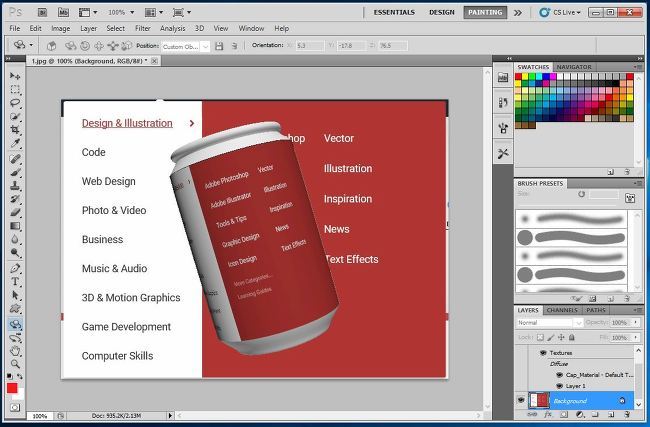Select the Horizontal Type tool

click(x=15, y=281)
